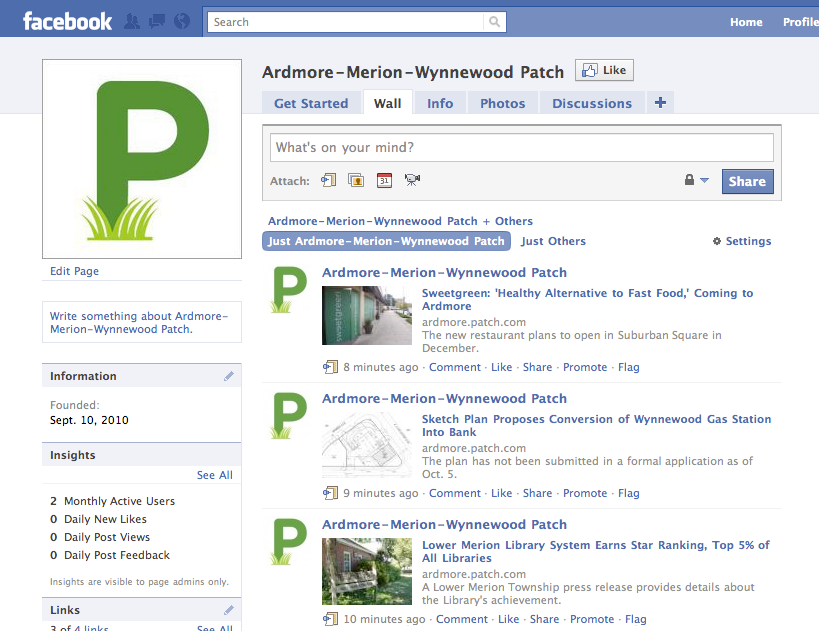Open the Settings link
The height and width of the screenshot is (631, 819).
(x=748, y=241)
